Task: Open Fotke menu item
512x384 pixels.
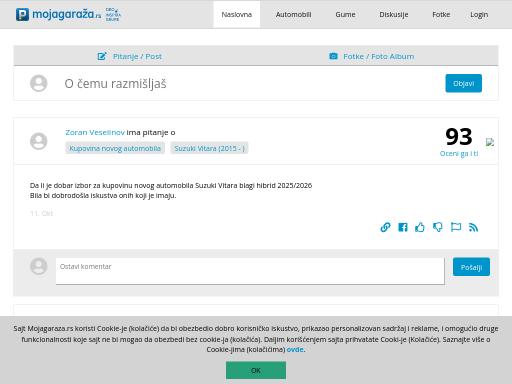Action: point(441,15)
